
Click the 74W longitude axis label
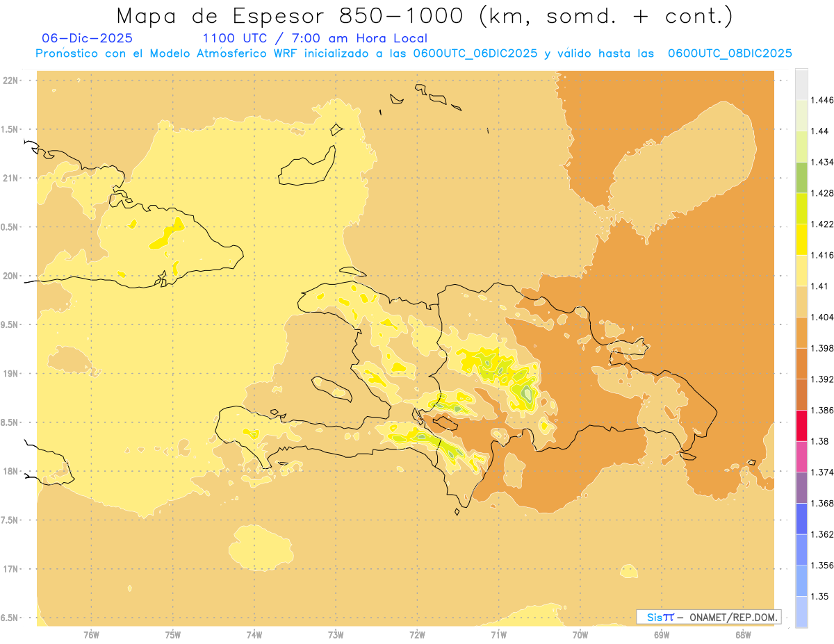254,635
